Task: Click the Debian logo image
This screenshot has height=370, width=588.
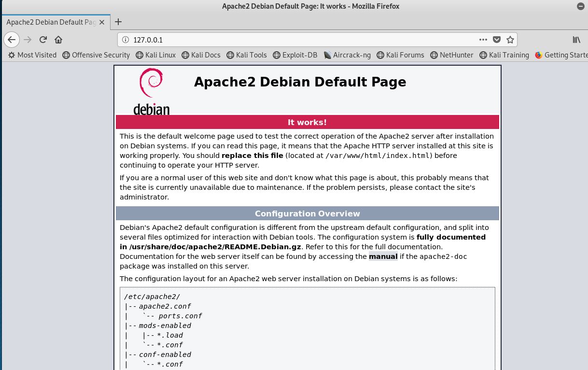Action: [152, 91]
